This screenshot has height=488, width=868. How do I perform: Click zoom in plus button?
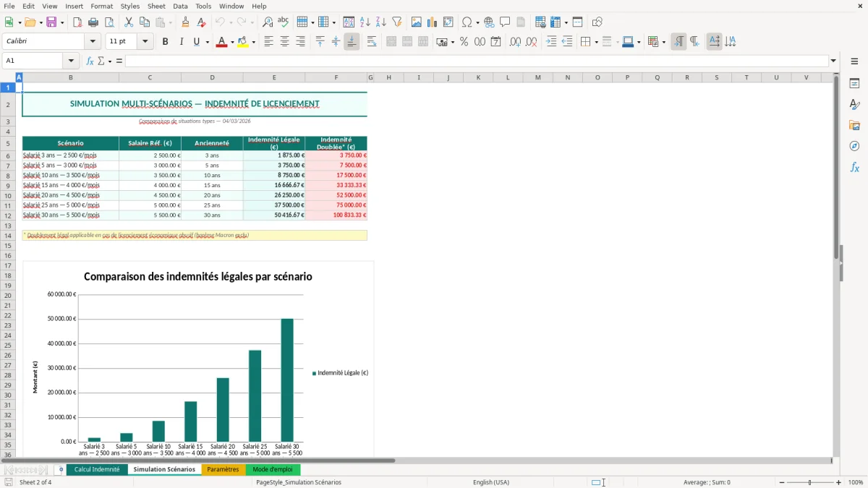[x=838, y=482]
